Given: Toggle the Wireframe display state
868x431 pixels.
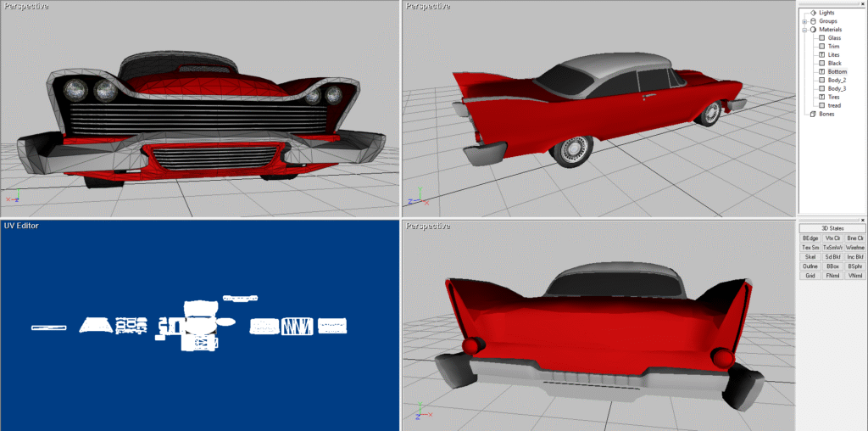Looking at the screenshot, I should [854, 248].
